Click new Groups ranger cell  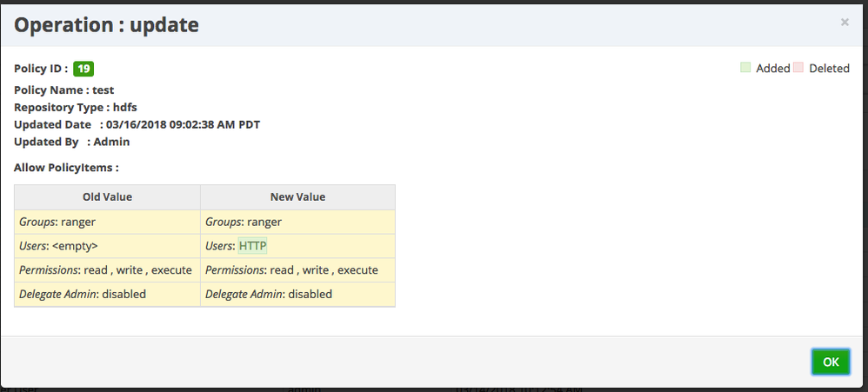click(x=297, y=222)
